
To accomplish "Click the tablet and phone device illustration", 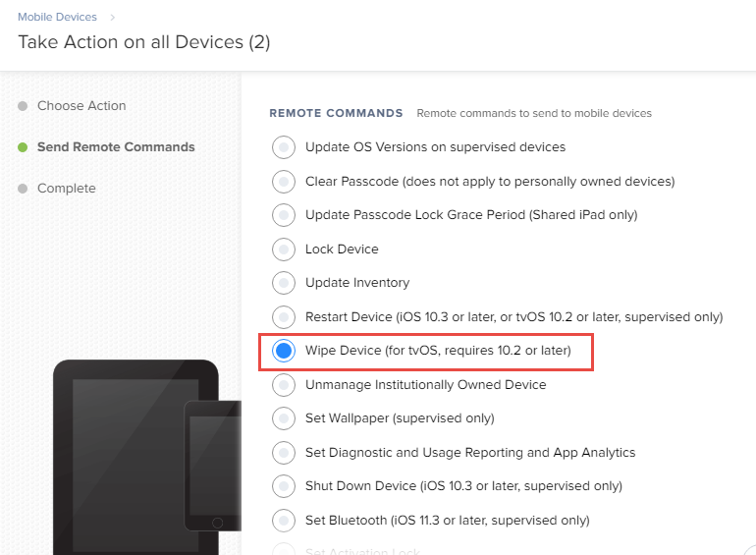I will click(x=147, y=457).
